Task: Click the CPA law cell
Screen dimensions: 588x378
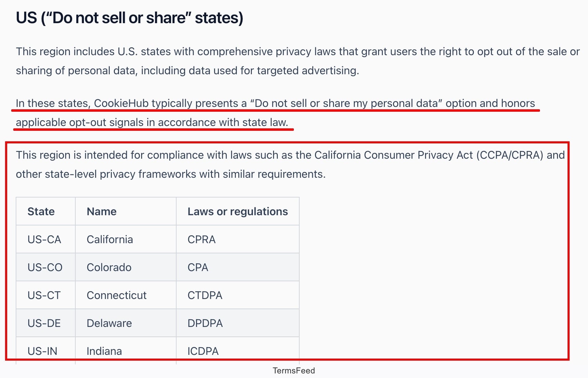Action: click(238, 267)
